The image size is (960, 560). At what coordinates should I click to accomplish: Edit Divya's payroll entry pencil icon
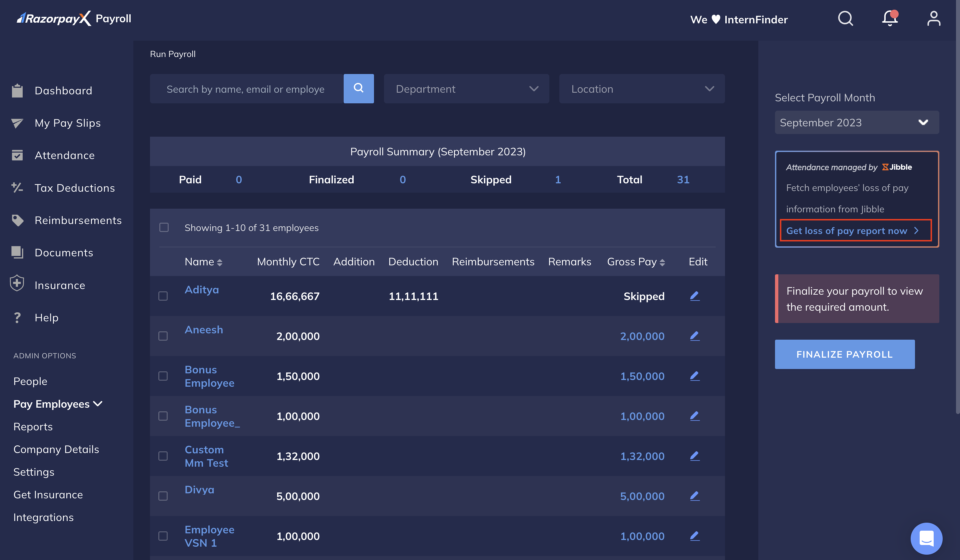pyautogui.click(x=694, y=496)
